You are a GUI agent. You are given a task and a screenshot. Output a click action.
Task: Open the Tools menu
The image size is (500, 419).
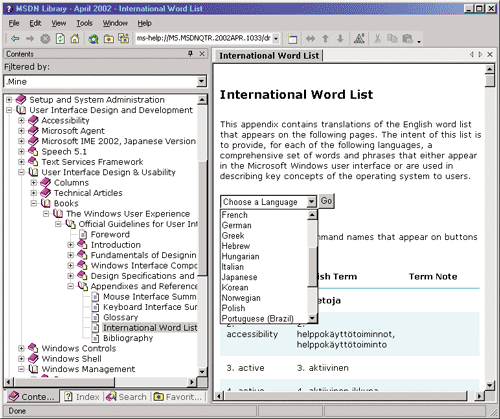(x=84, y=23)
